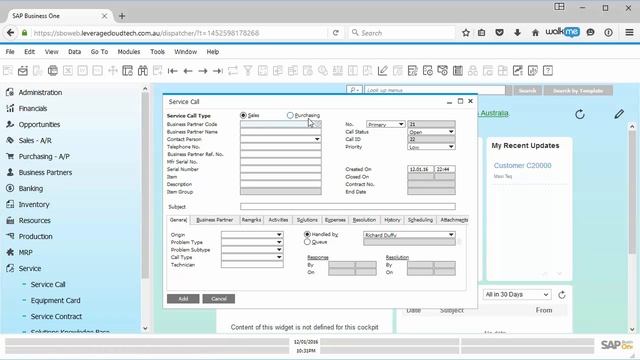Click the sidebar scroll down arrow
Image resolution: width=640 pixels, height=360 pixels.
(145, 328)
